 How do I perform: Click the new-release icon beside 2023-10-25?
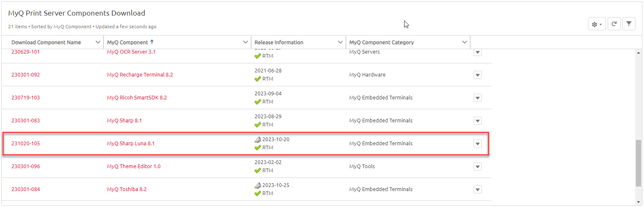[258, 185]
